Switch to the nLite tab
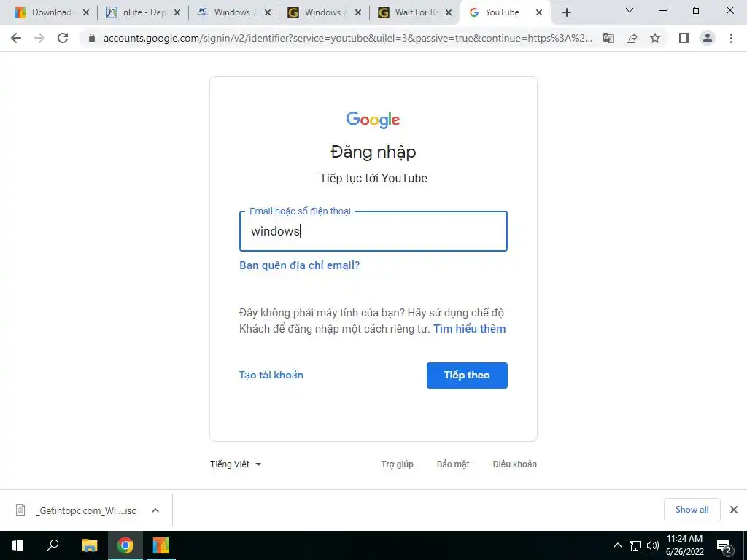The height and width of the screenshot is (560, 747). coord(143,12)
